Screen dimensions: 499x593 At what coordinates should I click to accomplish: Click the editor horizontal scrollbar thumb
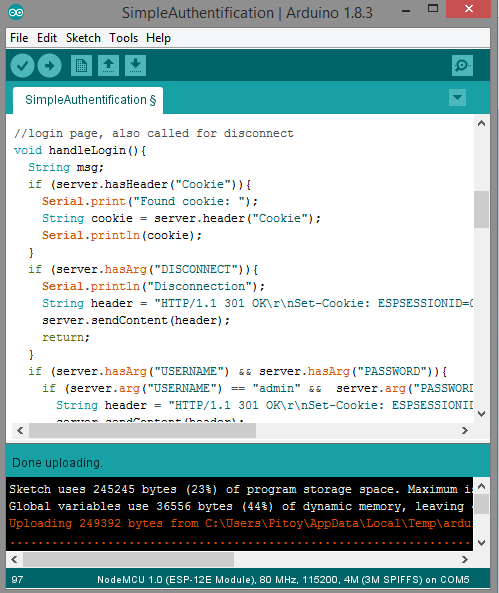click(x=142, y=430)
